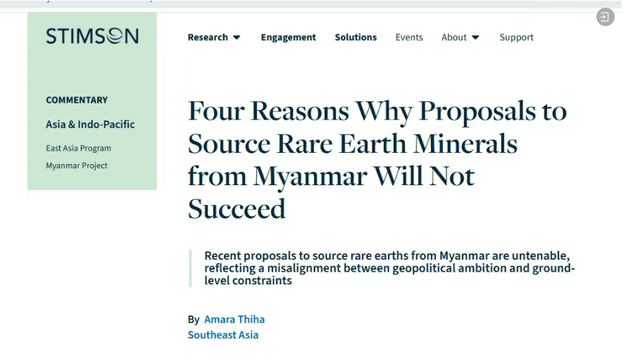Image resolution: width=640 pixels, height=364 pixels.
Task: Open the East Asia Program link
Action: pos(78,148)
